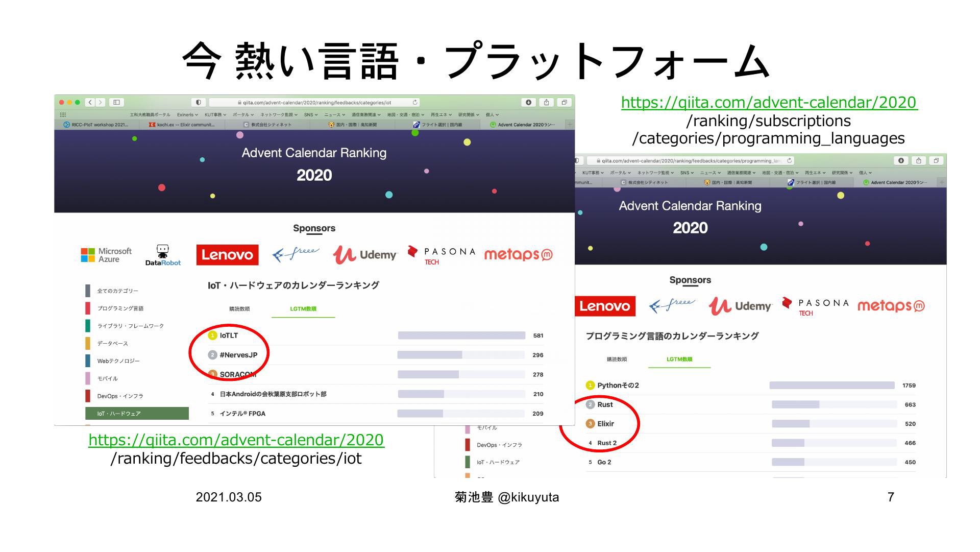Show tab overview in programming languages window
980x552 pixels.
tap(936, 160)
